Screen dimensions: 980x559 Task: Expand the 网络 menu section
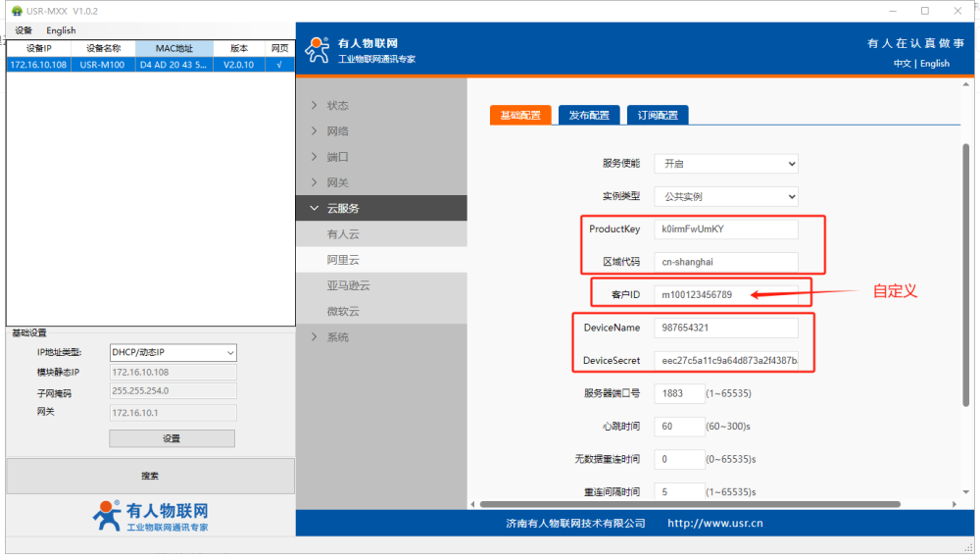(x=337, y=131)
